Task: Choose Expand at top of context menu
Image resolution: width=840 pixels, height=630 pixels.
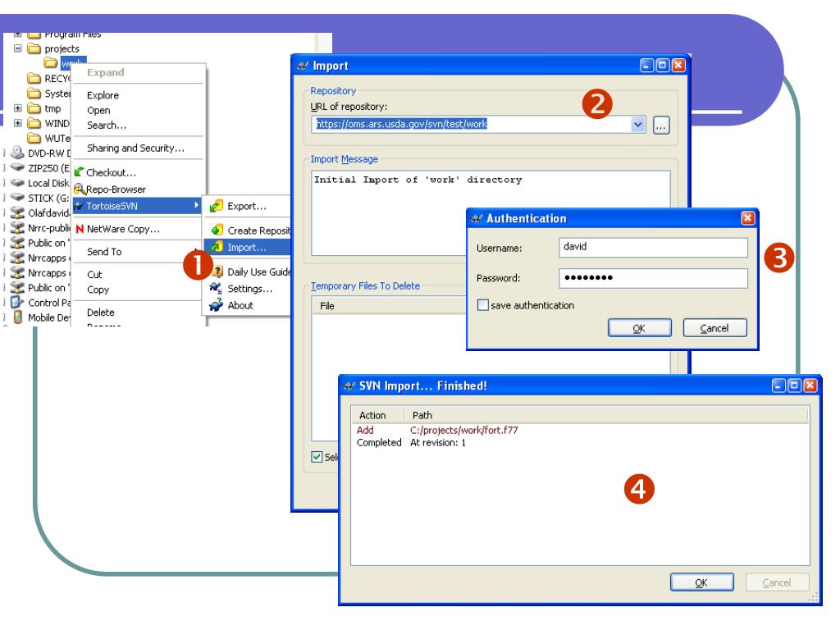Action: 106,72
